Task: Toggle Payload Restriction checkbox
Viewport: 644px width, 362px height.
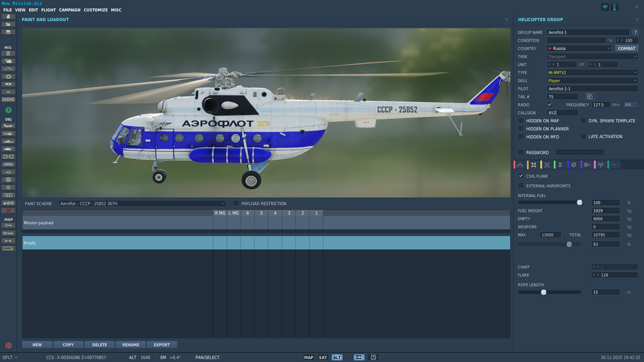Action: click(236, 204)
